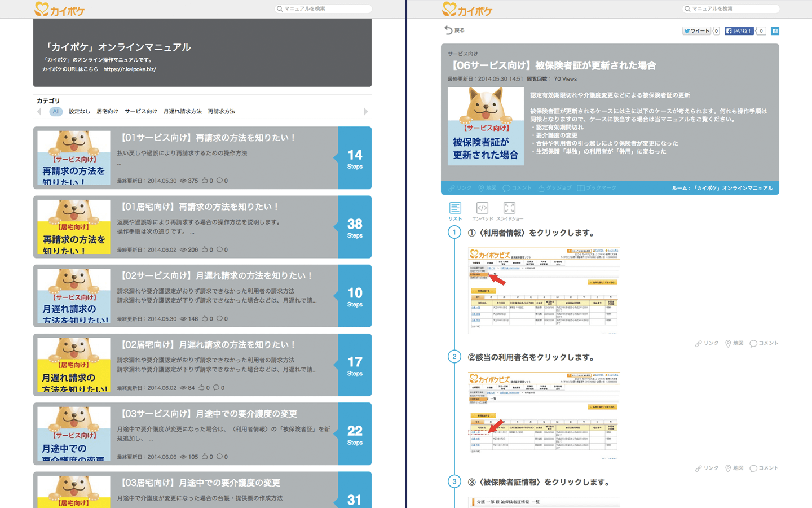812x508 pixels.
Task: Click thumbnail of 03サービス向け 月途中 manual
Action: click(x=74, y=433)
